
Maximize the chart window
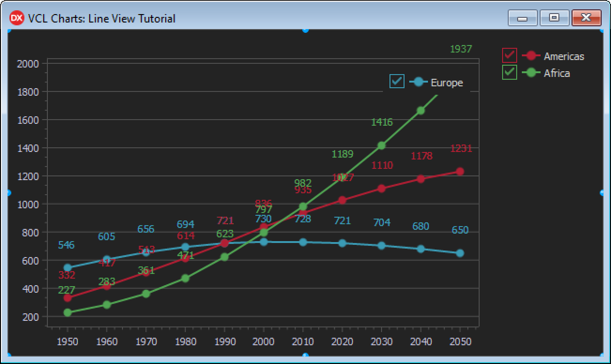pos(554,18)
